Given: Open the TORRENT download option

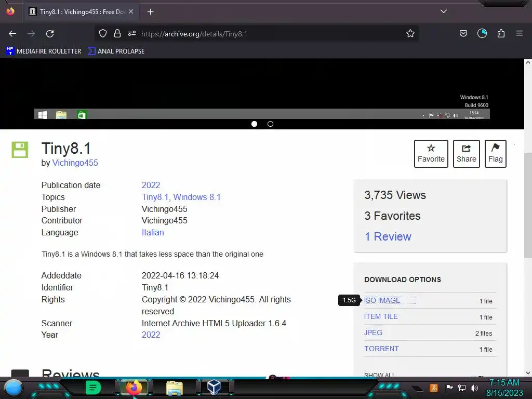Looking at the screenshot, I should coord(381,349).
